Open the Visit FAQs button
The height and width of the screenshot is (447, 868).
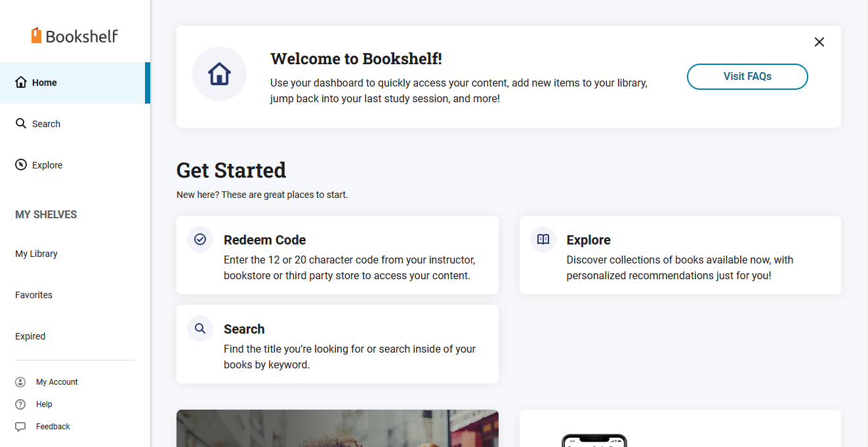coord(747,77)
